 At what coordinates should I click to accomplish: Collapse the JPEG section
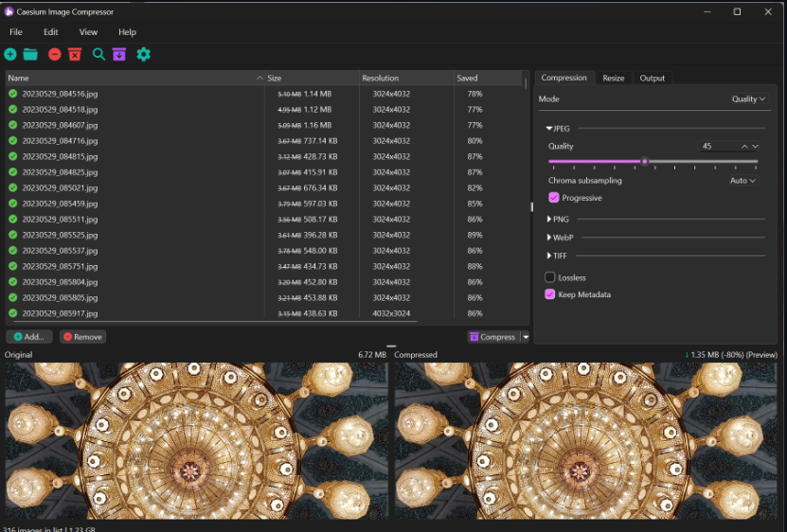pos(549,129)
